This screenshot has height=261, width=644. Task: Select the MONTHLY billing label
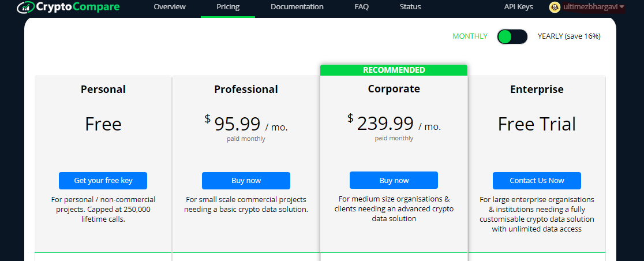click(470, 36)
